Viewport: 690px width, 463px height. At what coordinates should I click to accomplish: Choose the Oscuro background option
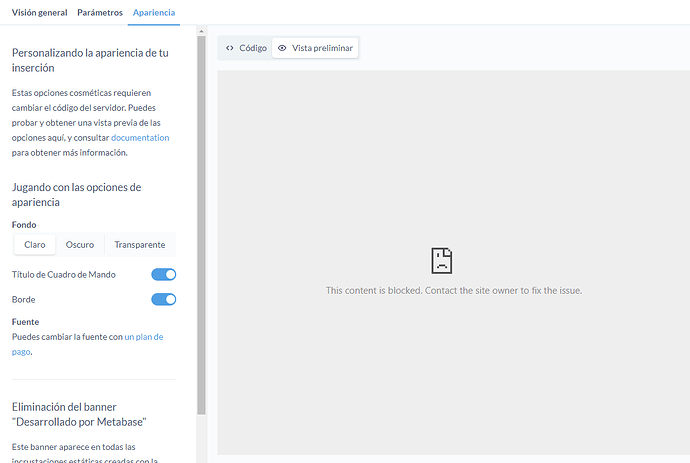tap(80, 245)
